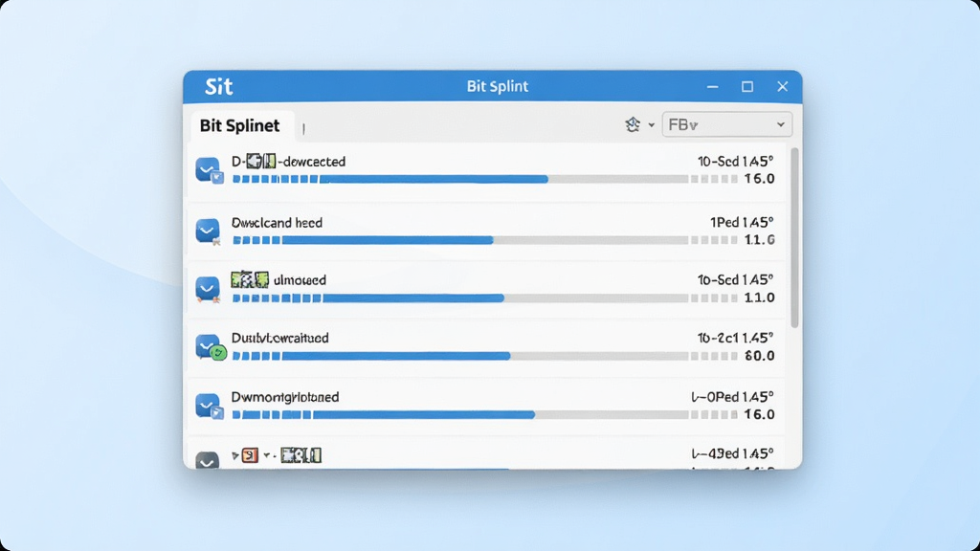Select the D-dewcected download row title
Viewport: 980px width, 551px height.
(x=288, y=161)
